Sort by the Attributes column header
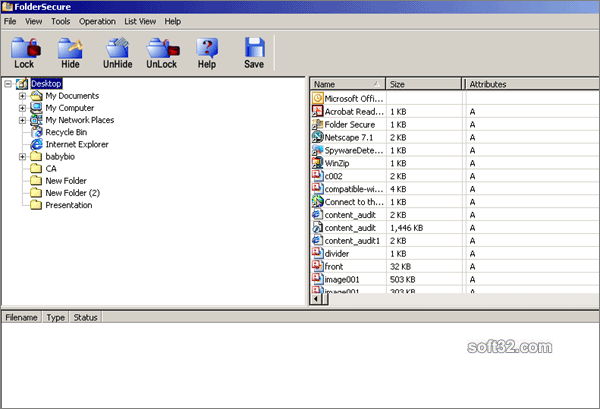600x409 pixels. (531, 84)
